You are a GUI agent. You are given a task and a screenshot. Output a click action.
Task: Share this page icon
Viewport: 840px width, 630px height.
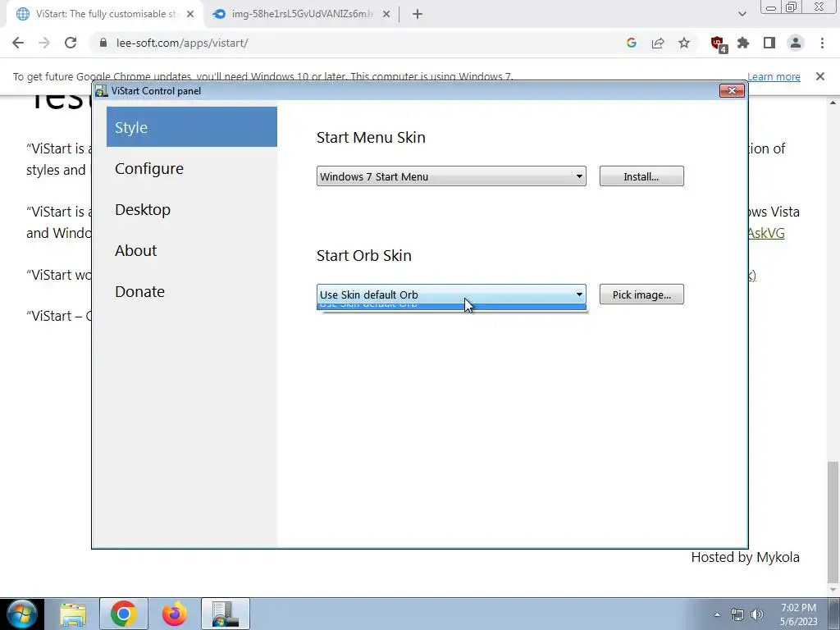tap(658, 43)
